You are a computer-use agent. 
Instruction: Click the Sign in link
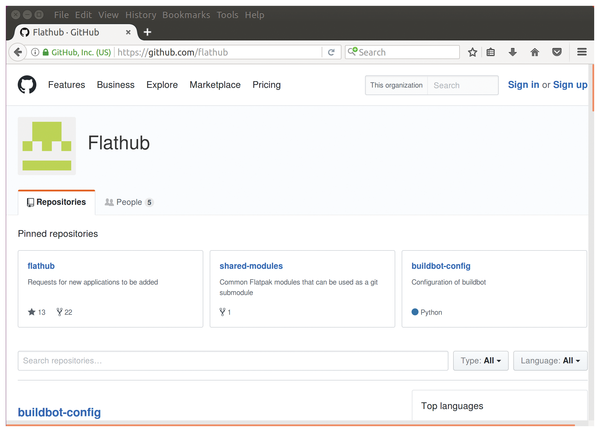pos(523,85)
